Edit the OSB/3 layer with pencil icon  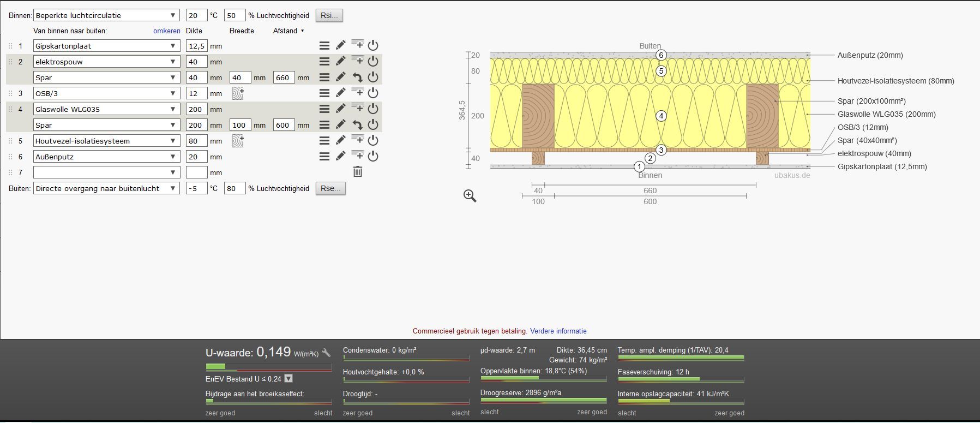341,93
